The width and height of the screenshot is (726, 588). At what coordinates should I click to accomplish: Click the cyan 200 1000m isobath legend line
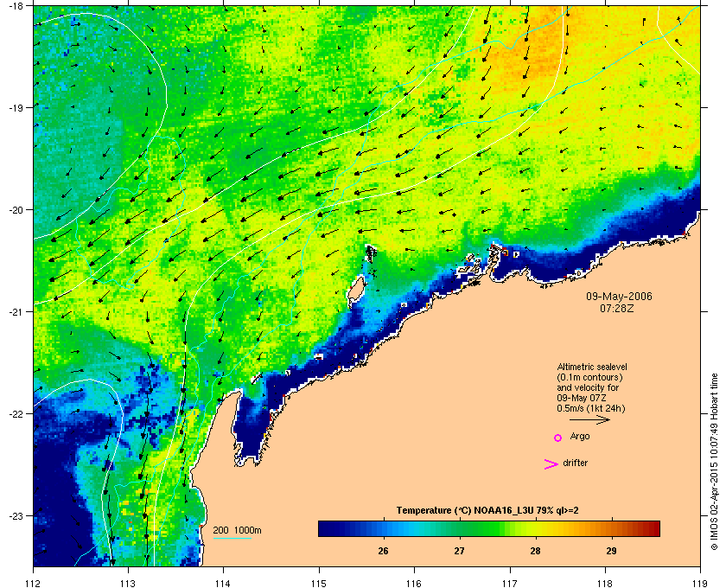tap(232, 538)
